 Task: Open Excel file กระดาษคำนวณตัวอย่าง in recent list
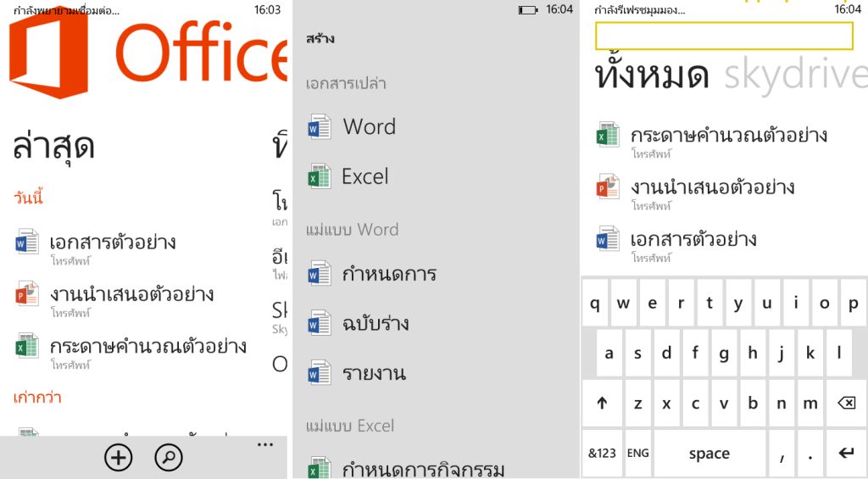[x=131, y=351]
